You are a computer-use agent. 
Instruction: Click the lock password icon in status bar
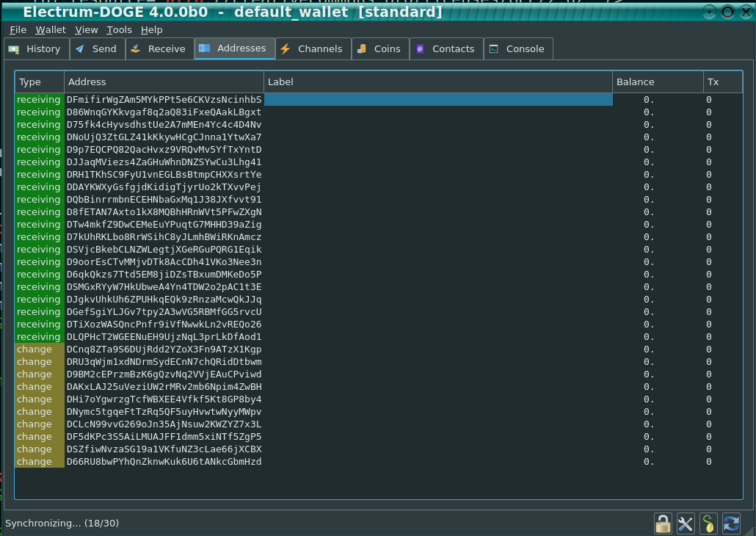pos(663,524)
